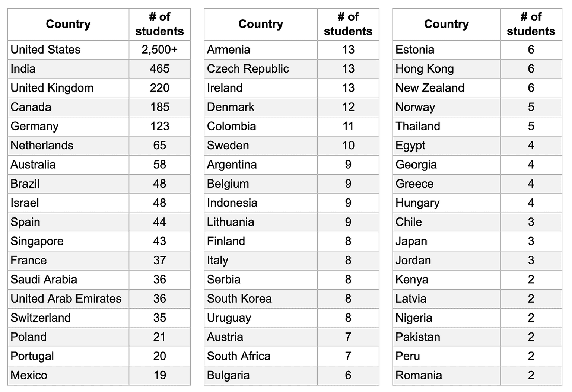
Task: Select the Hungary country cell
Action: (x=447, y=203)
